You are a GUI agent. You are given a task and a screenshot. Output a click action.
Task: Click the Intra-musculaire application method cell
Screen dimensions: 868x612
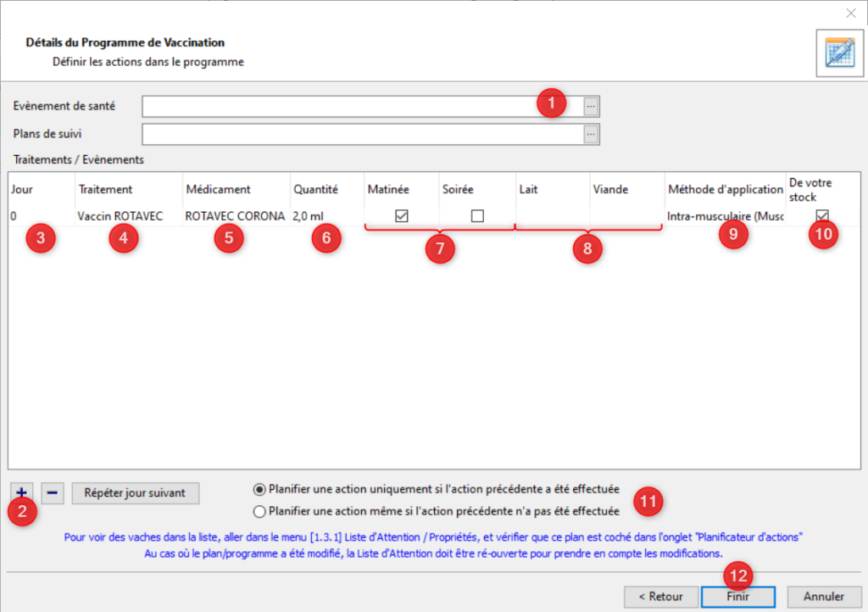click(724, 216)
